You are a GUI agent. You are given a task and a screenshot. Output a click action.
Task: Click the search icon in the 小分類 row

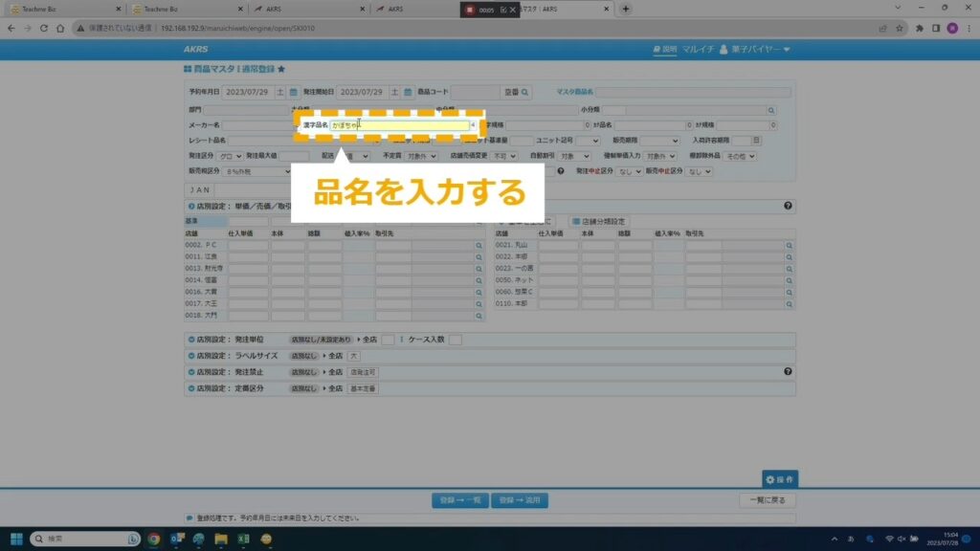pos(771,110)
